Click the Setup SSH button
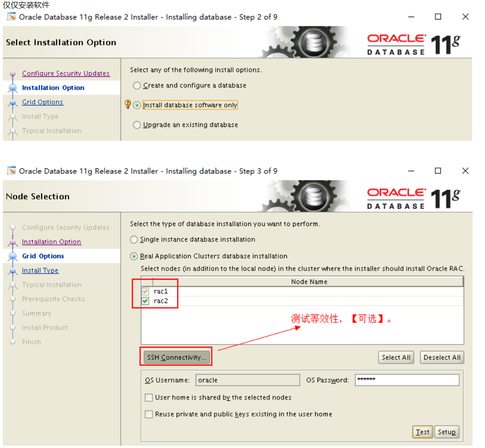Image resolution: width=485 pixels, height=448 pixels. click(447, 432)
